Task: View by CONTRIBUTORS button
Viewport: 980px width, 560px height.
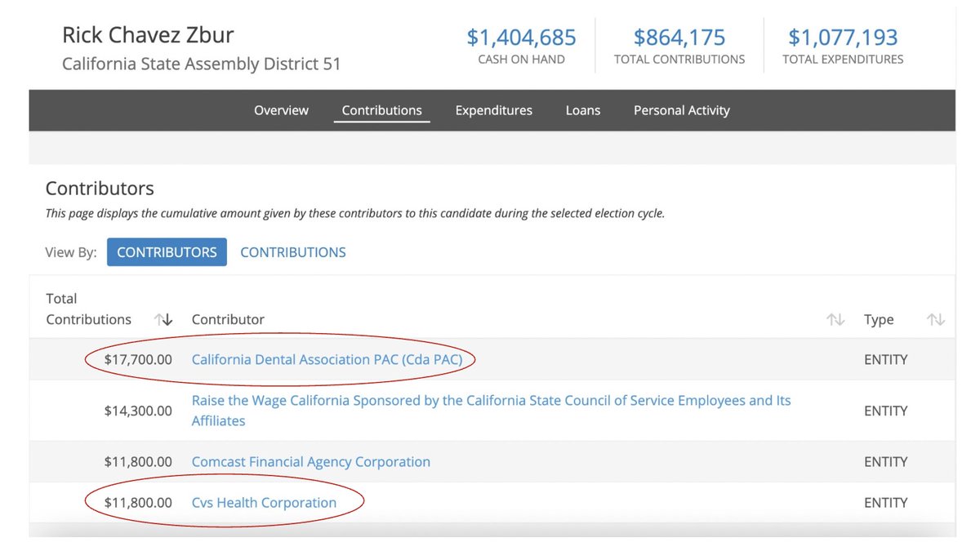Action: pos(167,252)
